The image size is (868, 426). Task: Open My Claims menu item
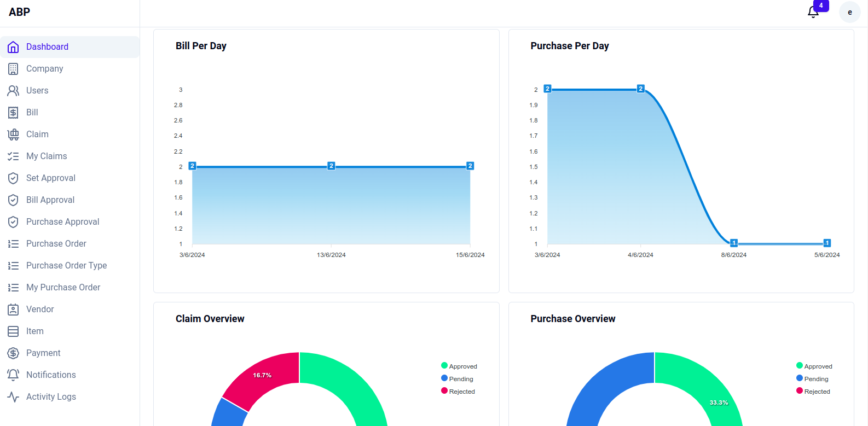pyautogui.click(x=47, y=156)
